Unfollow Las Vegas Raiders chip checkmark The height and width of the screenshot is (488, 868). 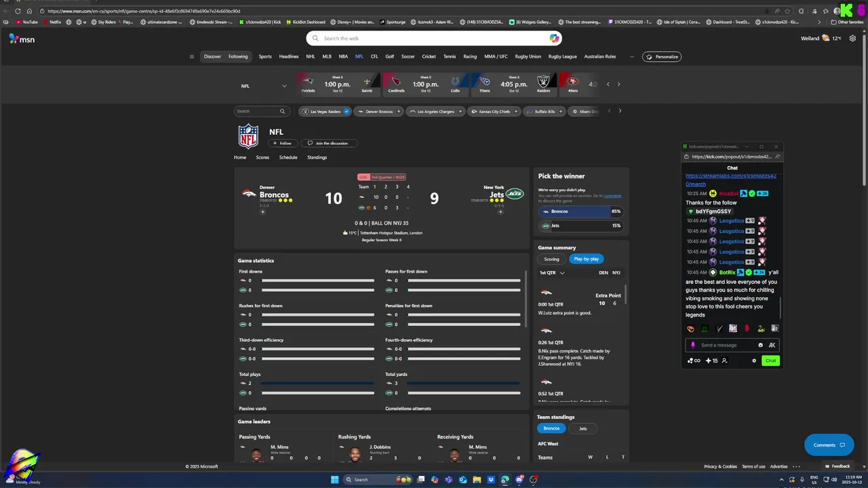pyautogui.click(x=347, y=111)
